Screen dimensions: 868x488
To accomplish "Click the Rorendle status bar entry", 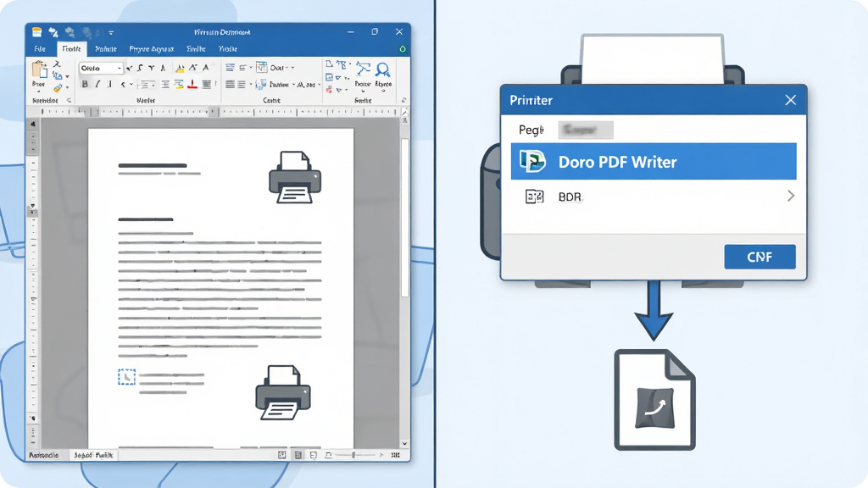I will pos(44,455).
